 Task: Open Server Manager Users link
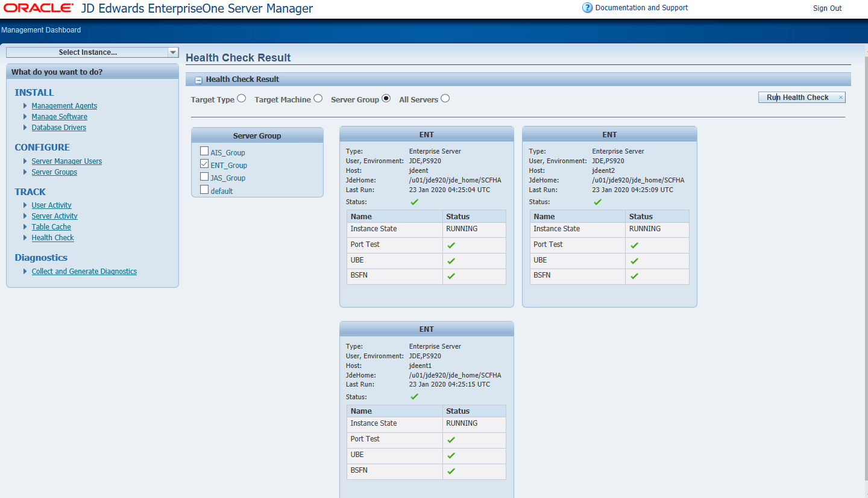coord(67,161)
